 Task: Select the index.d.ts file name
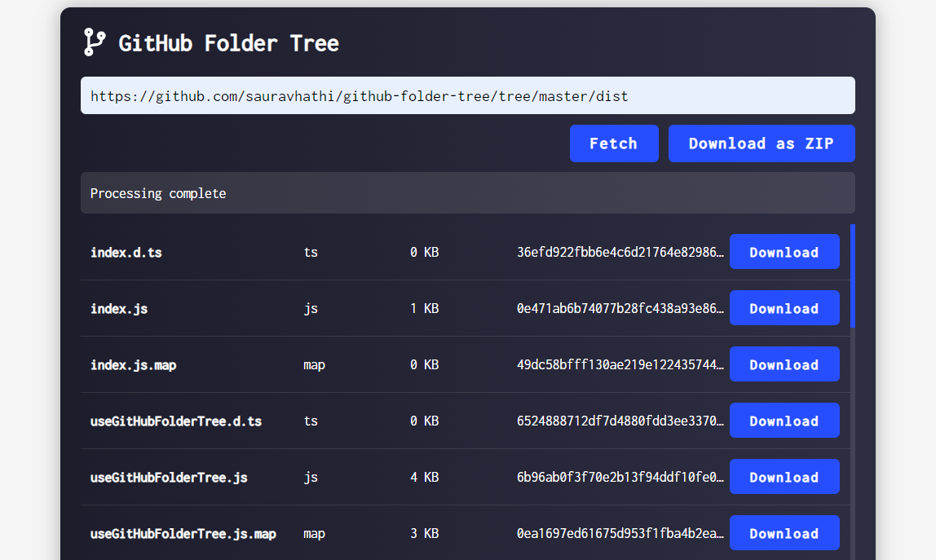coord(126,253)
